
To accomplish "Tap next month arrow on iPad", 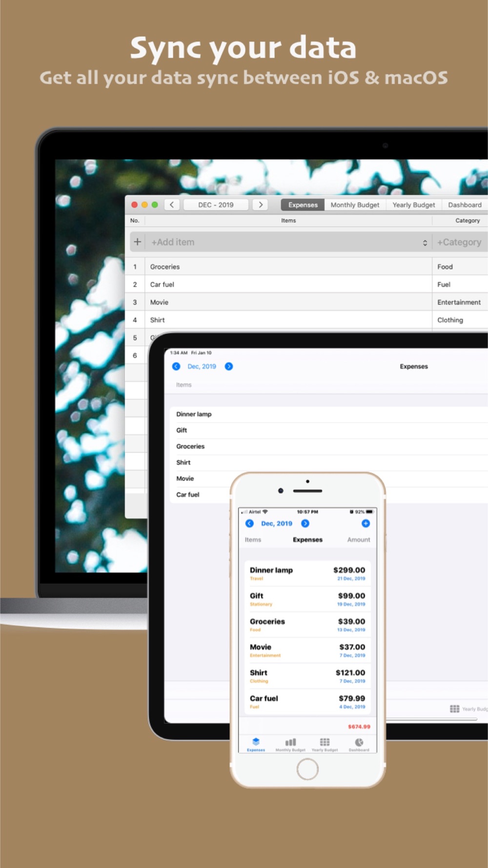I will coord(228,366).
